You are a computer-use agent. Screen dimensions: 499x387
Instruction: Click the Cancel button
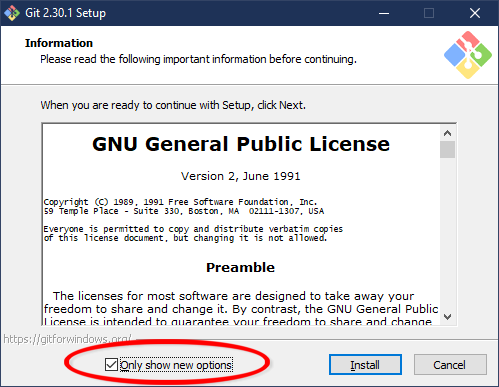tap(450, 365)
